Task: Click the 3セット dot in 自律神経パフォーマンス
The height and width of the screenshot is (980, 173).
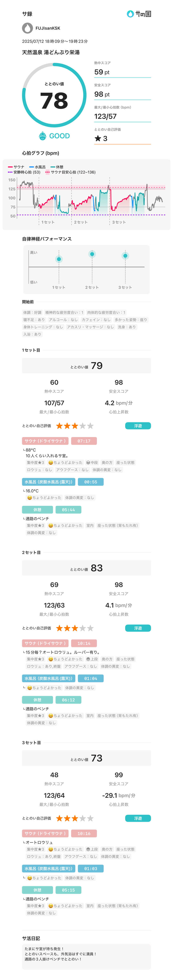Action: (x=125, y=256)
